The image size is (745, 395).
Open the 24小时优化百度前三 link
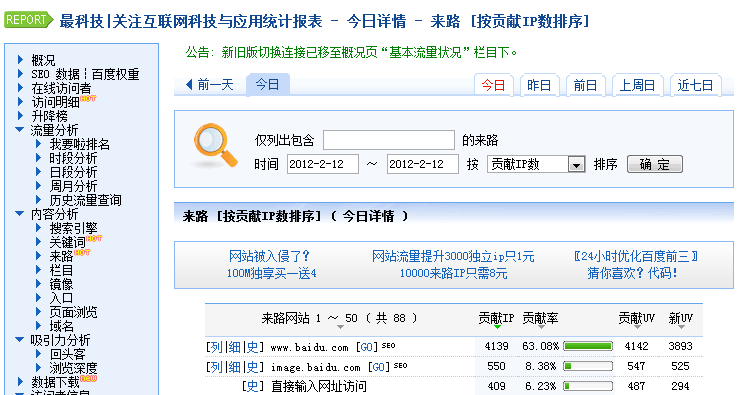pos(636,256)
